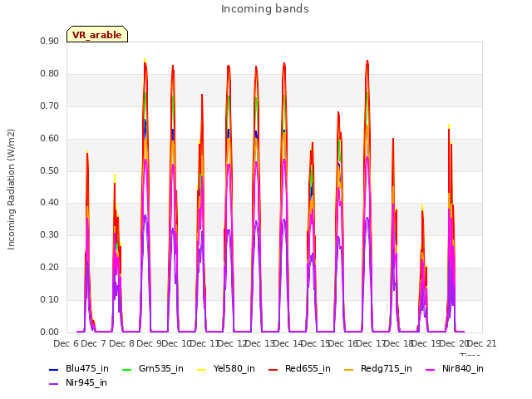The height and width of the screenshot is (399, 532).
Task: Click the 0.30 y-axis tick label
Action: (x=50, y=234)
